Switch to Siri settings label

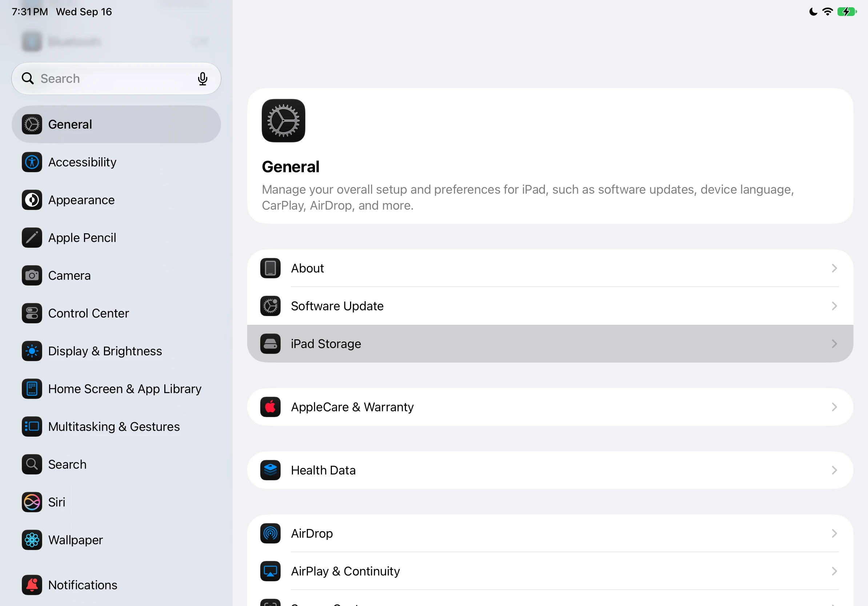[x=57, y=502]
